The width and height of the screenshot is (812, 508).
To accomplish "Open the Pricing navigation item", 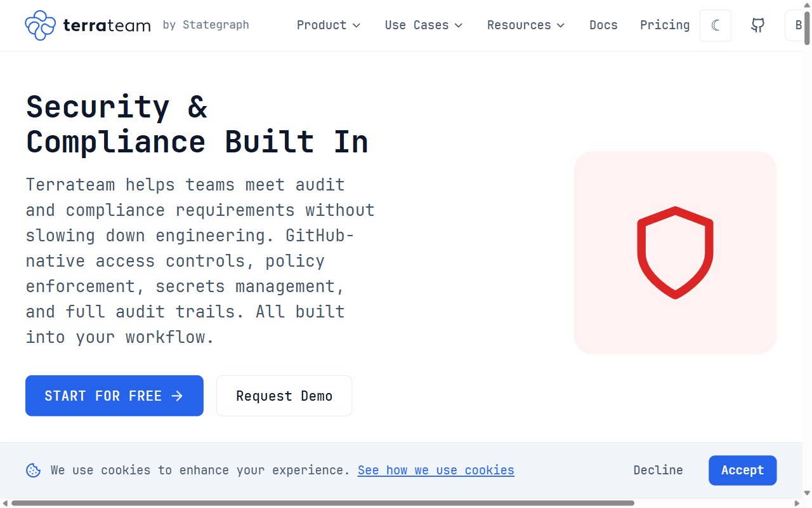I will coord(665,25).
